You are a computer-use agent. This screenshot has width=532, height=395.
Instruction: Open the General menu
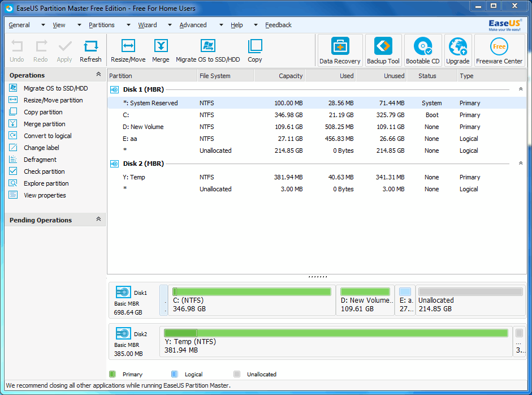point(19,25)
